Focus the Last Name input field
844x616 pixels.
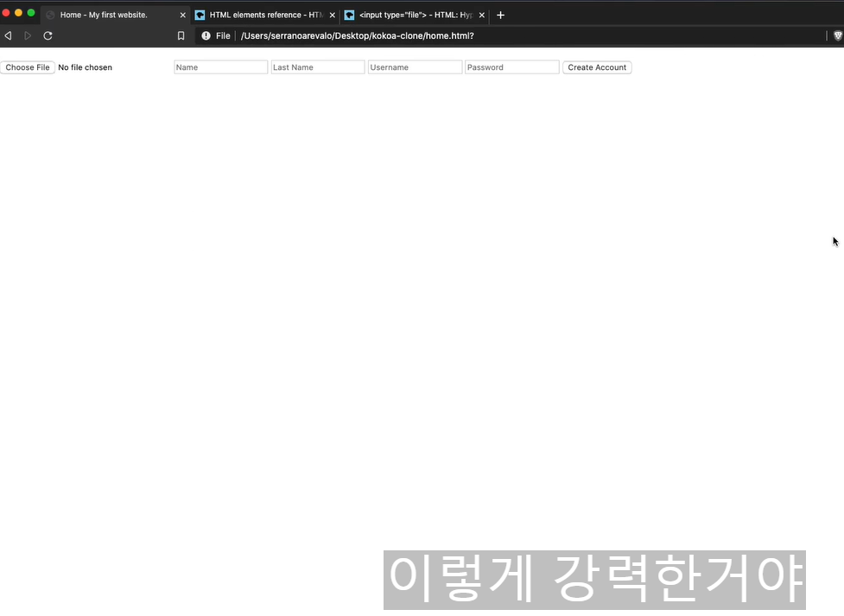[318, 67]
